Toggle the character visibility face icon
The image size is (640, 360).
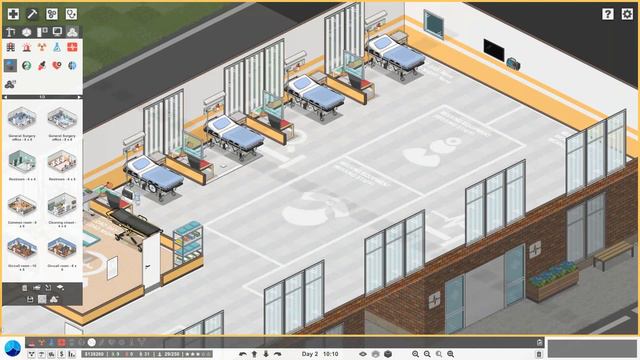(x=376, y=354)
